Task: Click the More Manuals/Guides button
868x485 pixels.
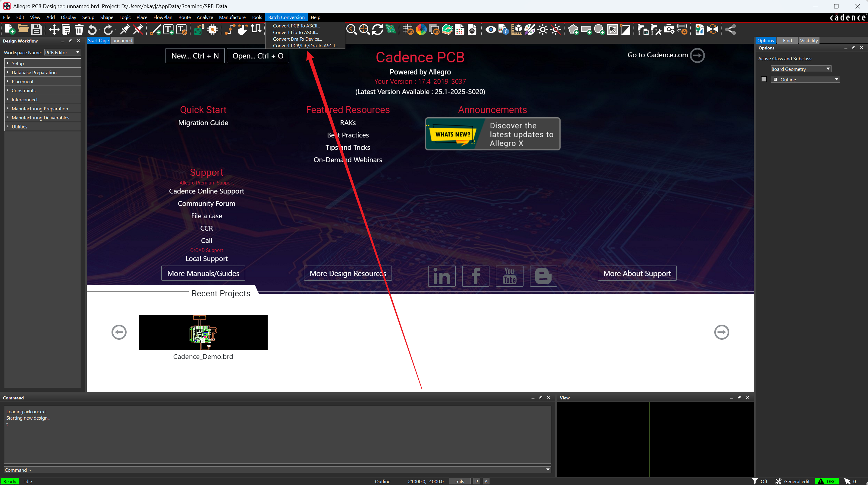Action: [x=203, y=273]
